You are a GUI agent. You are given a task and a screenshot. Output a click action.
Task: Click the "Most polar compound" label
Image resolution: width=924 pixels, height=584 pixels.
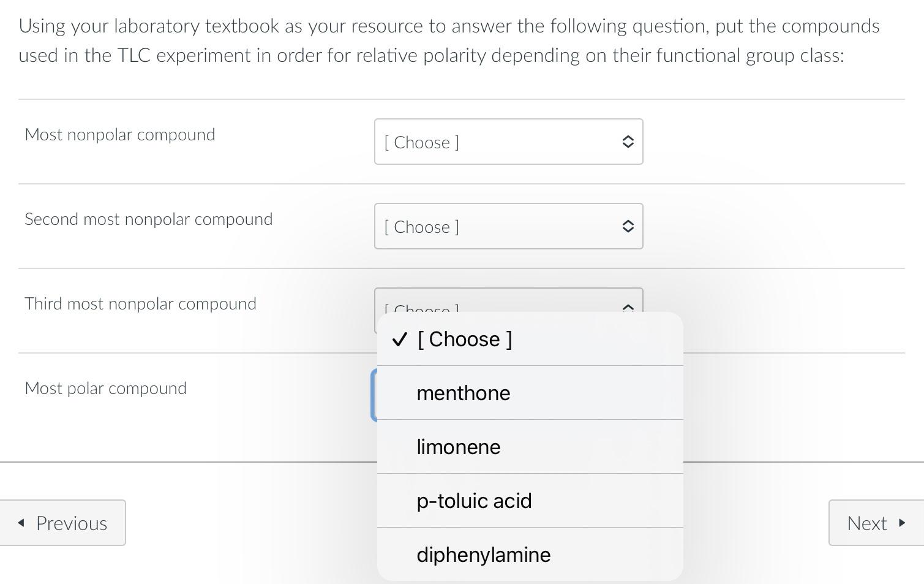coord(106,389)
